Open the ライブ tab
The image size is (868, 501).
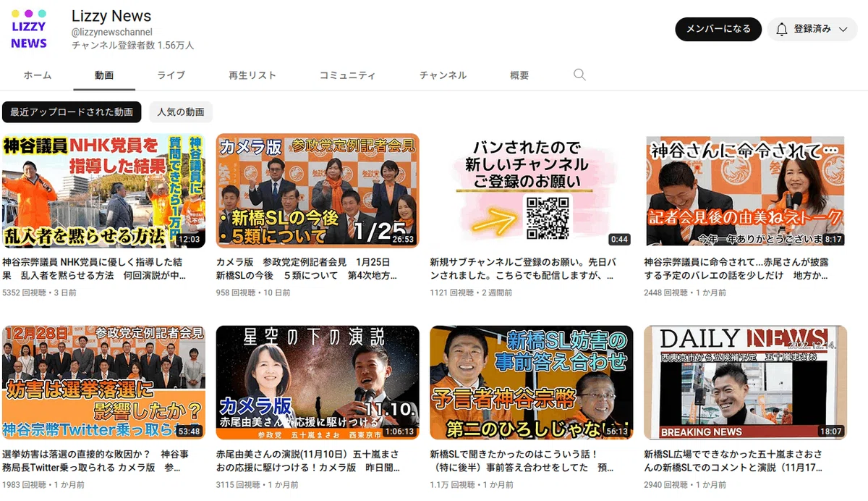tap(171, 75)
